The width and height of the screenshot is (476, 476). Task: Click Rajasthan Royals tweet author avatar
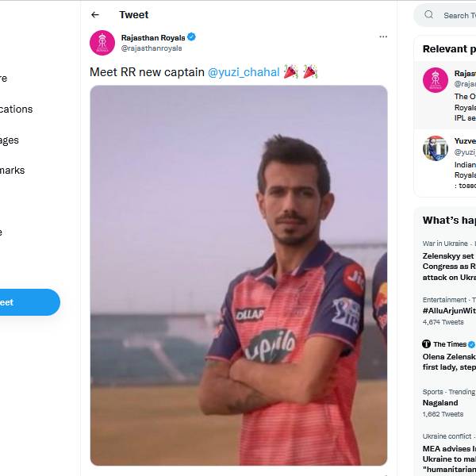click(102, 42)
